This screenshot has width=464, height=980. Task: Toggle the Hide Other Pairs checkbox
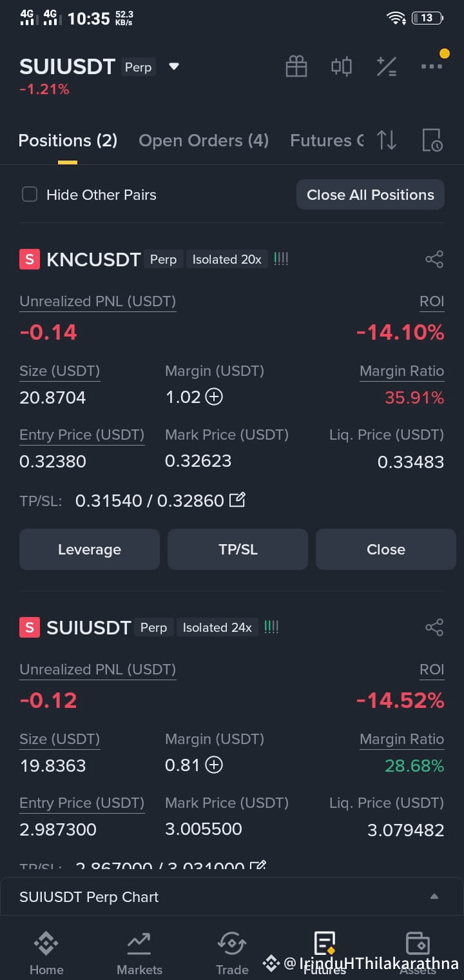click(x=30, y=194)
